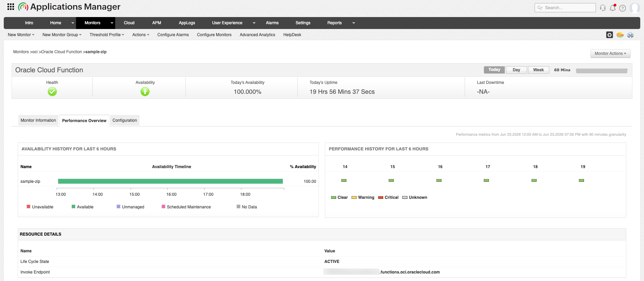The height and width of the screenshot is (281, 644).
Task: Open the help question mark icon
Action: (623, 8)
